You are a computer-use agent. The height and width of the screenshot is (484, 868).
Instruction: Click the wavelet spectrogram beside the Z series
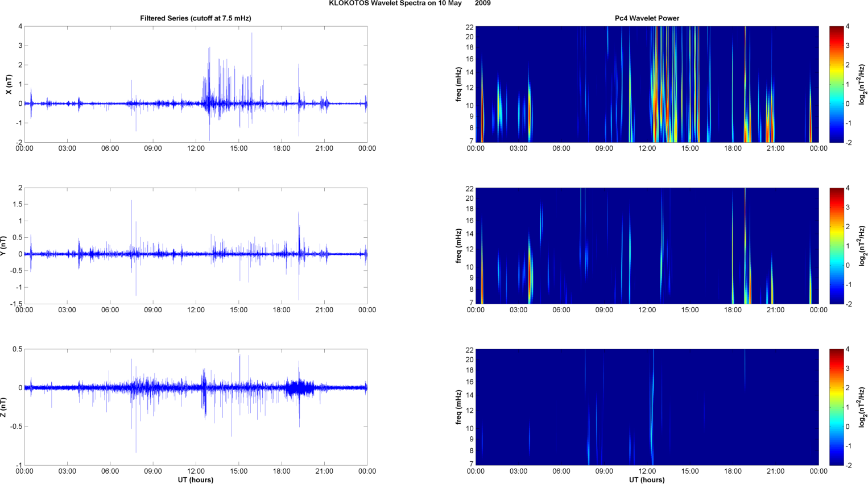coord(647,407)
